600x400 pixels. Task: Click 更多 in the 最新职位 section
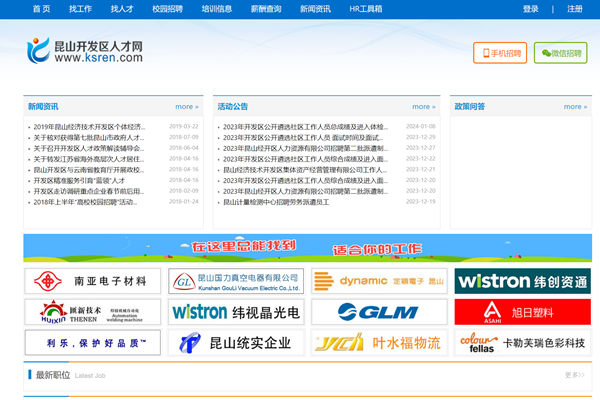[x=575, y=375]
